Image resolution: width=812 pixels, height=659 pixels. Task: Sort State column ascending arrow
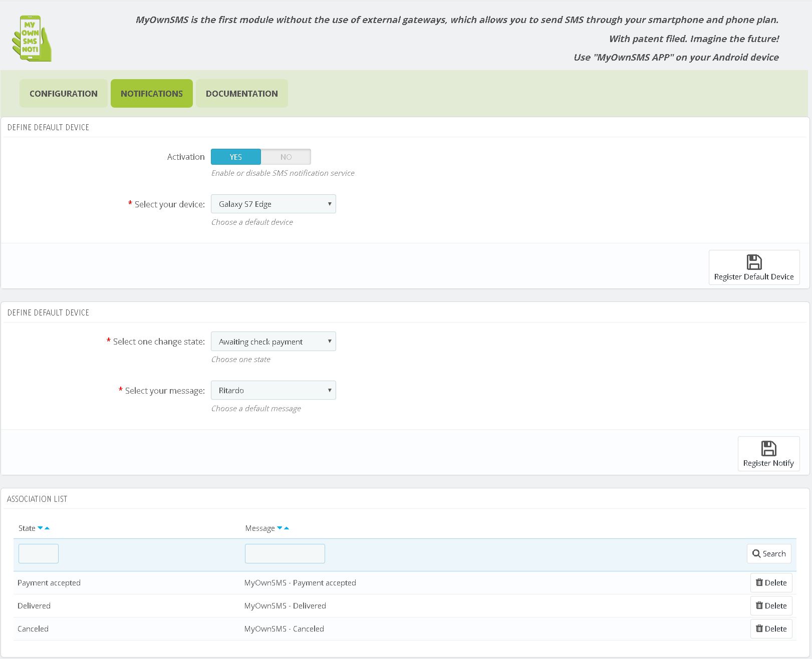pos(47,528)
